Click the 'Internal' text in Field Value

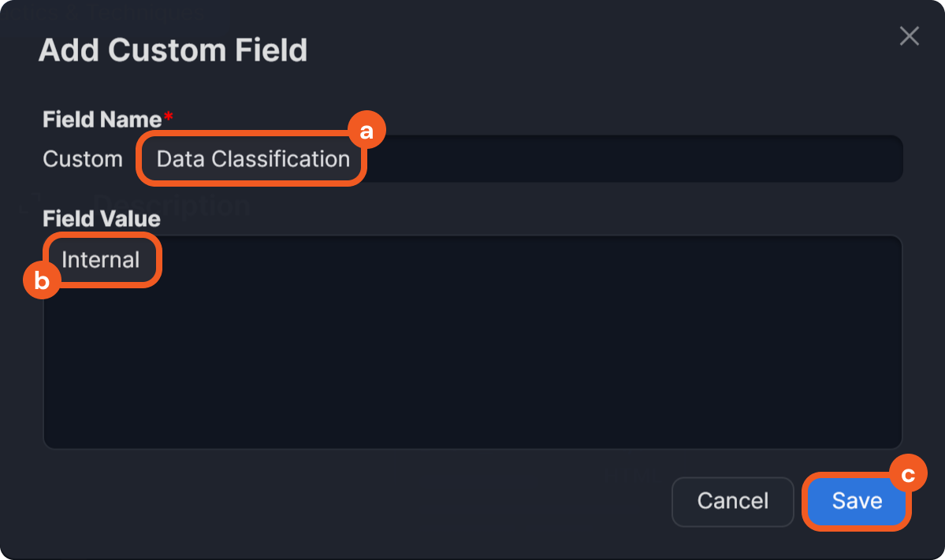click(101, 260)
